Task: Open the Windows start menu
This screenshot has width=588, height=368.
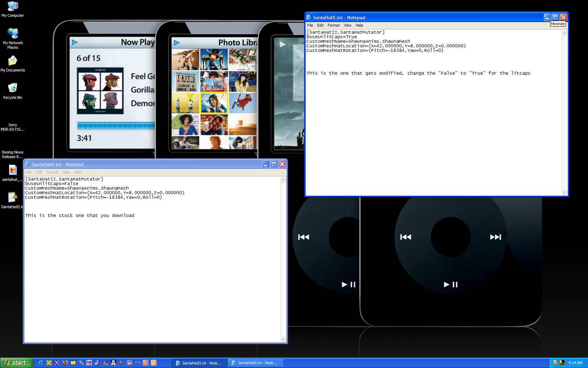Action: click(17, 363)
